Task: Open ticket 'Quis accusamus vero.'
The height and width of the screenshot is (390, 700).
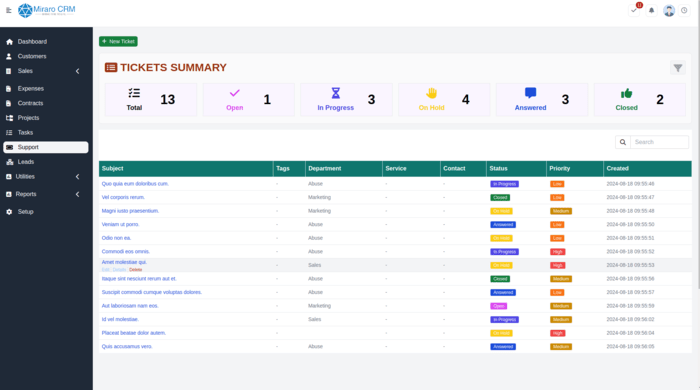Action: click(127, 346)
